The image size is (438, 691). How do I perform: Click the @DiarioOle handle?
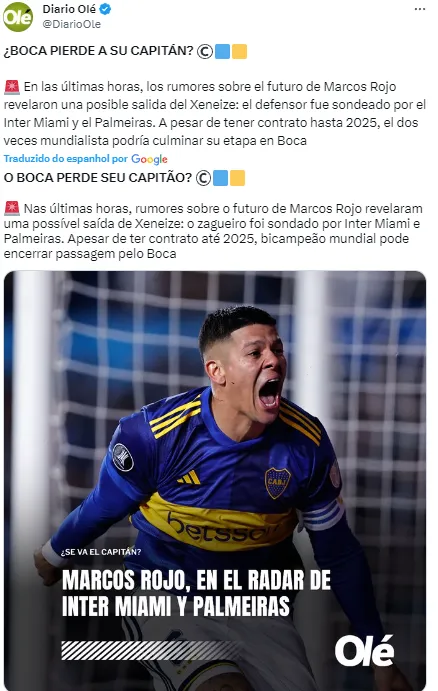(x=71, y=24)
